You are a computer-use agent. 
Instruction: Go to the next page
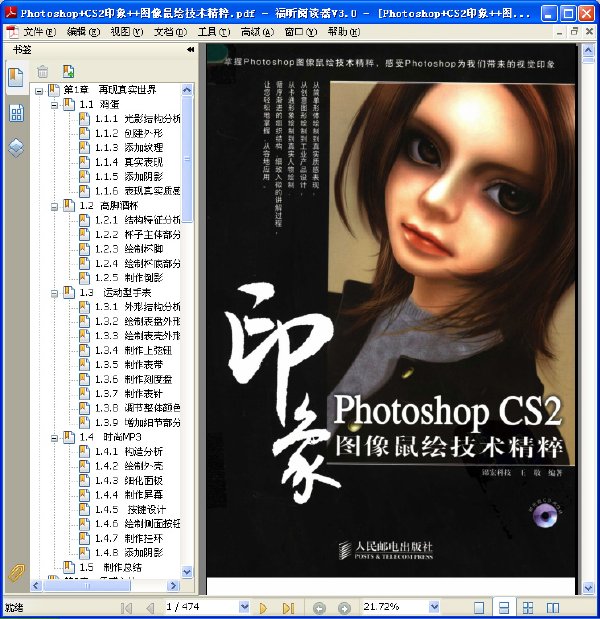coord(263,608)
